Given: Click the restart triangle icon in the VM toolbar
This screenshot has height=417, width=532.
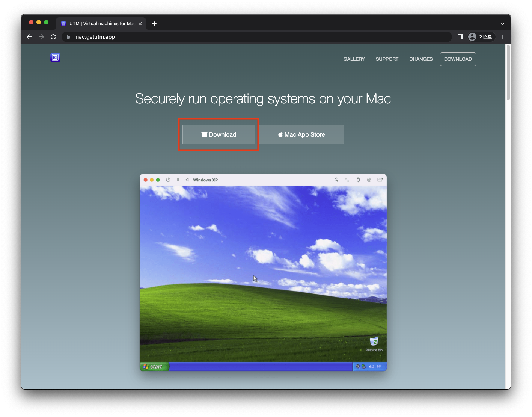Looking at the screenshot, I should click(x=187, y=180).
